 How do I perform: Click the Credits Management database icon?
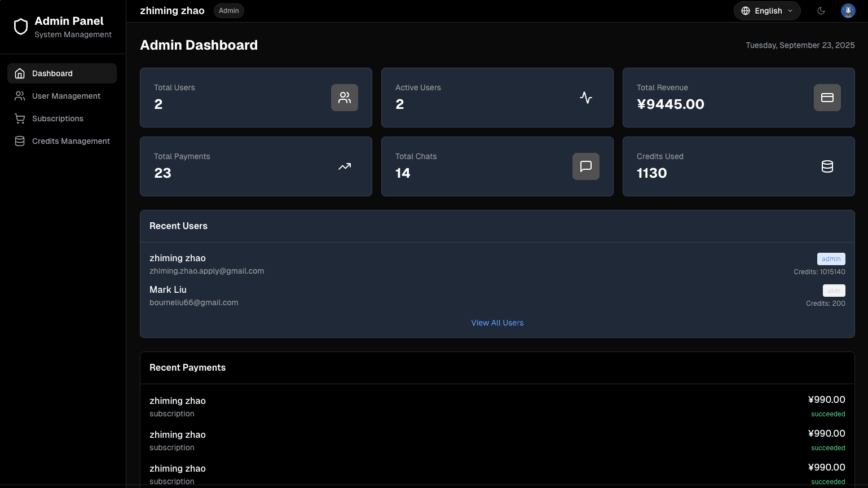[x=19, y=141]
